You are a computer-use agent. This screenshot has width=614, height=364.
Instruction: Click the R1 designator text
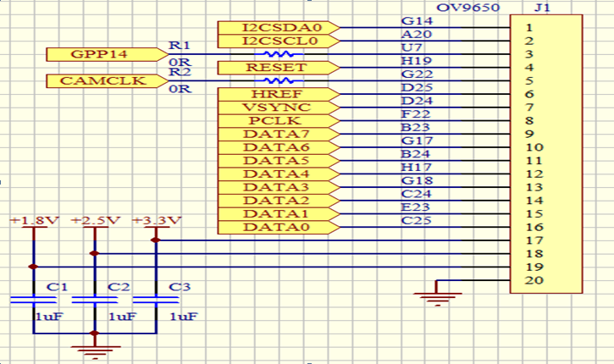(180, 46)
